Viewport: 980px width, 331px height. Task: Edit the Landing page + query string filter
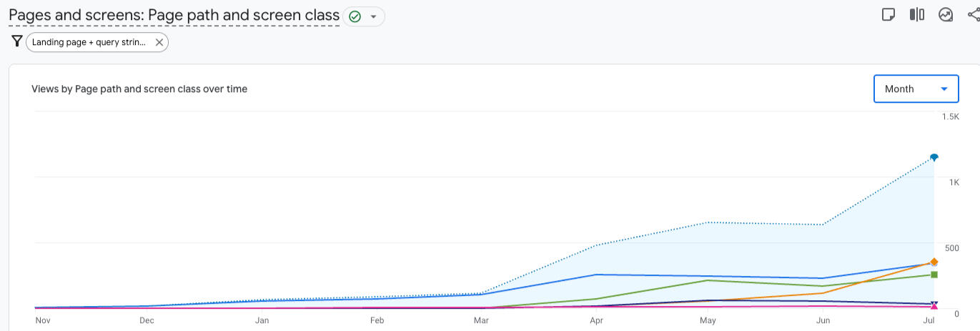89,42
